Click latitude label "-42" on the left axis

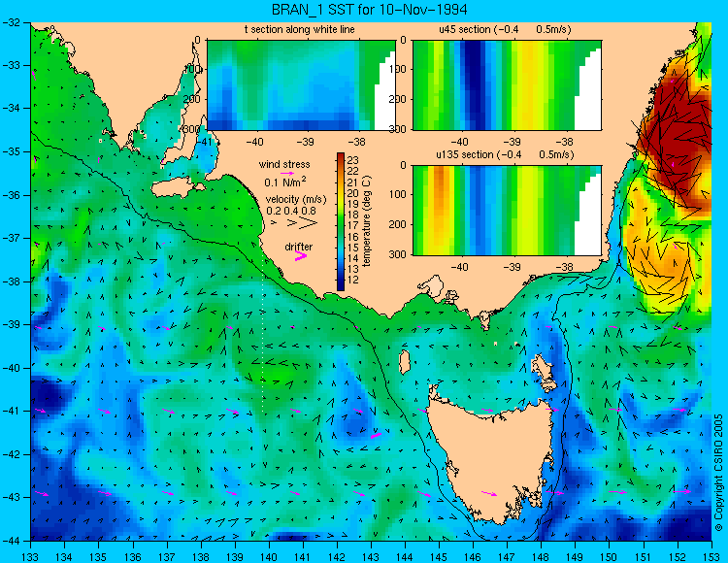pyautogui.click(x=11, y=454)
